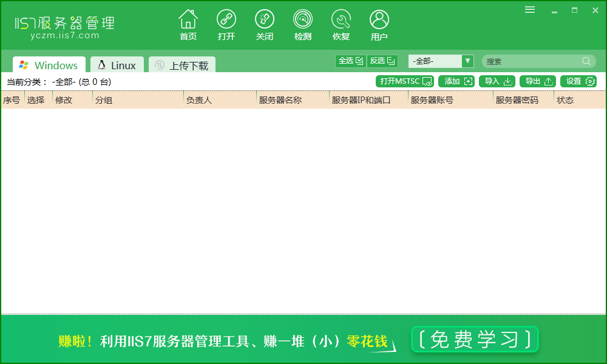The width and height of the screenshot is (607, 364).
Task: Add a new server with 添加
Action: 456,81
